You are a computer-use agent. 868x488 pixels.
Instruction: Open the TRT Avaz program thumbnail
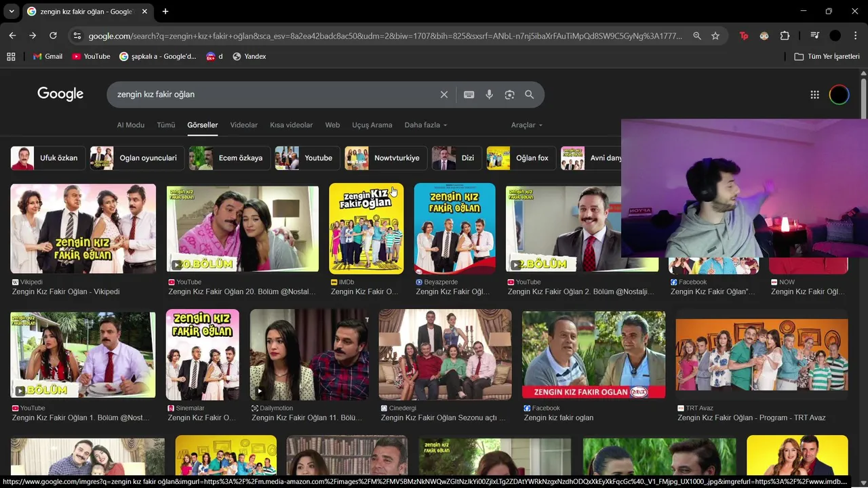point(762,354)
